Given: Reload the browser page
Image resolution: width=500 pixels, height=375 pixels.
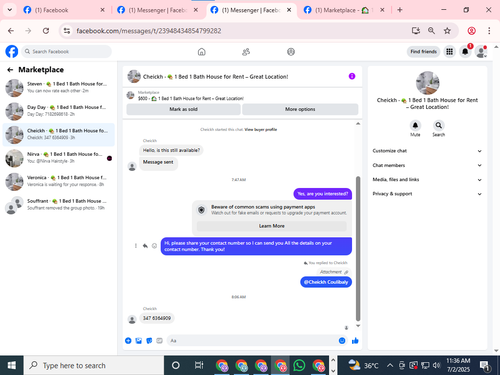Looking at the screenshot, I should pyautogui.click(x=46, y=31).
